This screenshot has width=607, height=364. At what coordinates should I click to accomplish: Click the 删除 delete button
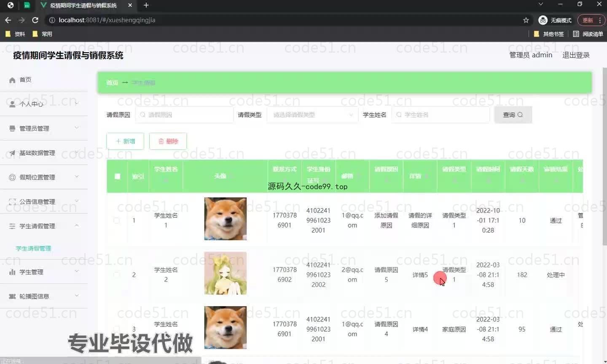168,141
